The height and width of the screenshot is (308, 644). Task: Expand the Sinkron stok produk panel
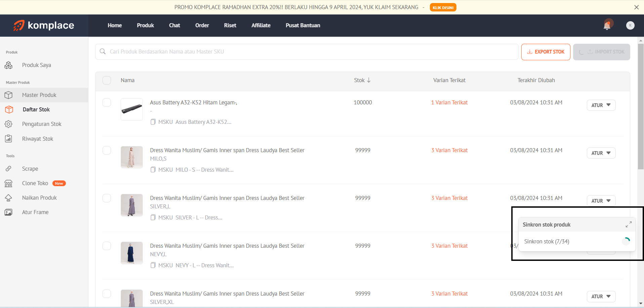tap(629, 225)
